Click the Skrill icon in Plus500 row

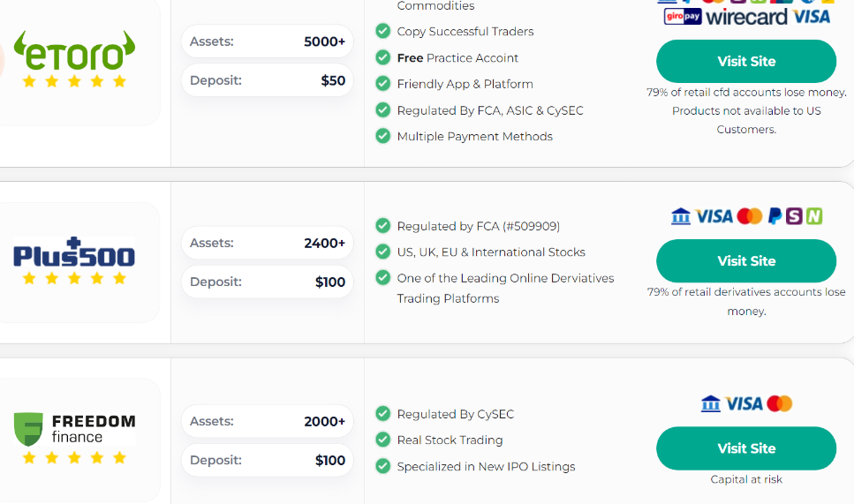(x=794, y=216)
